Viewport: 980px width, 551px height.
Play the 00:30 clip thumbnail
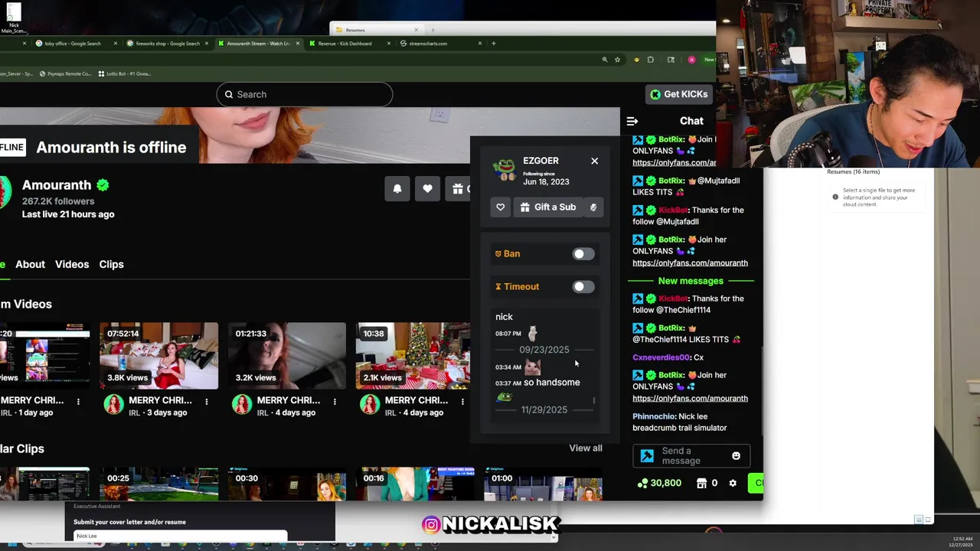click(286, 484)
